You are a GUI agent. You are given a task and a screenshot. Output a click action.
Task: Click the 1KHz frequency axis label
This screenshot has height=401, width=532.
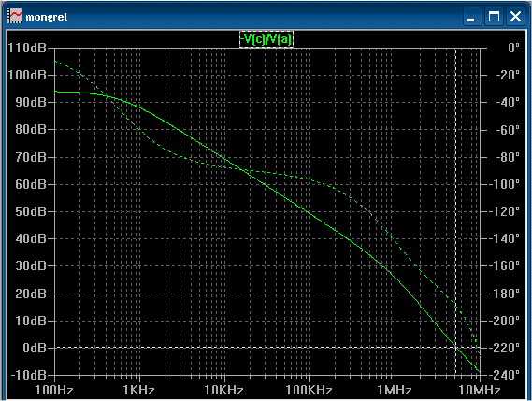point(139,390)
